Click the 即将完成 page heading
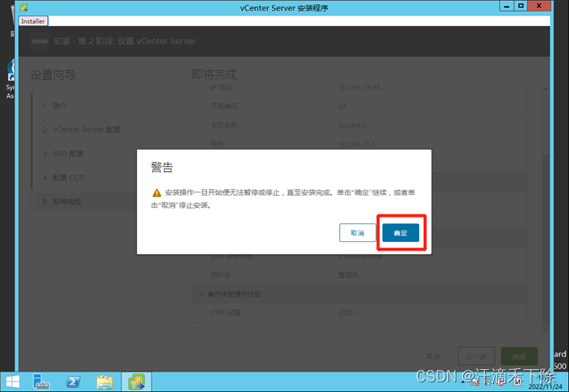 [214, 75]
